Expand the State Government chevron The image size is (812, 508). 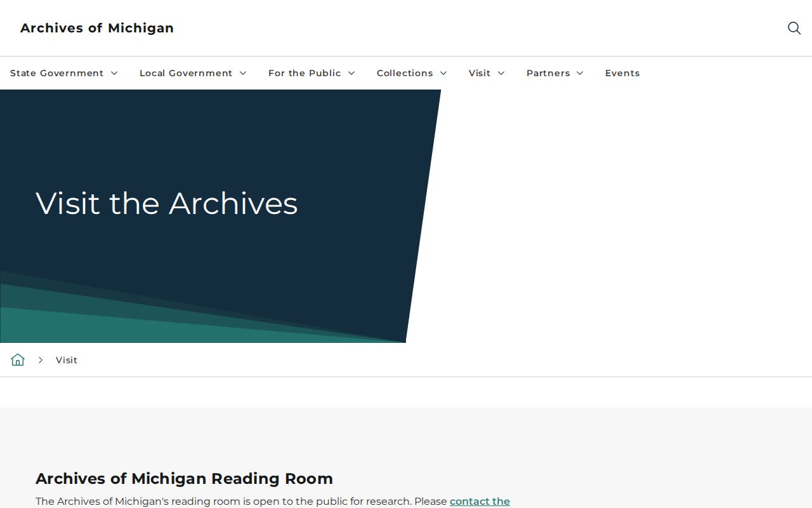pos(114,73)
